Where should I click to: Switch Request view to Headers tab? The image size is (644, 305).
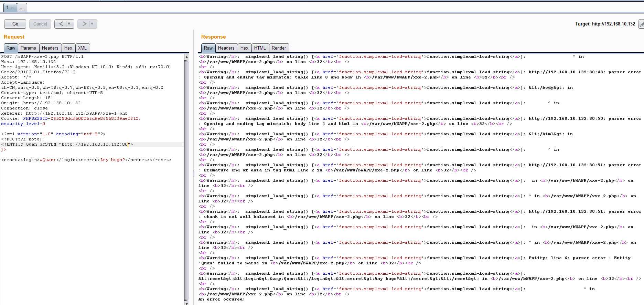(50, 48)
